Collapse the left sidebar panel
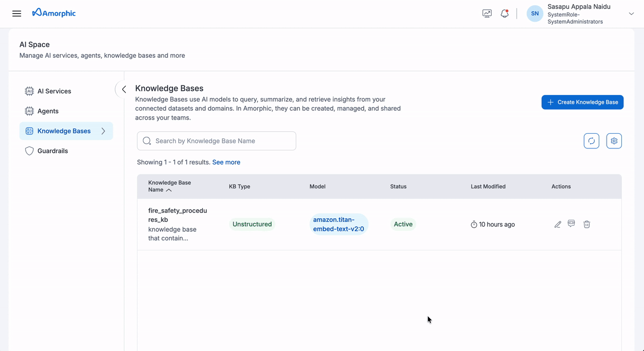This screenshot has width=644, height=351. click(x=124, y=89)
